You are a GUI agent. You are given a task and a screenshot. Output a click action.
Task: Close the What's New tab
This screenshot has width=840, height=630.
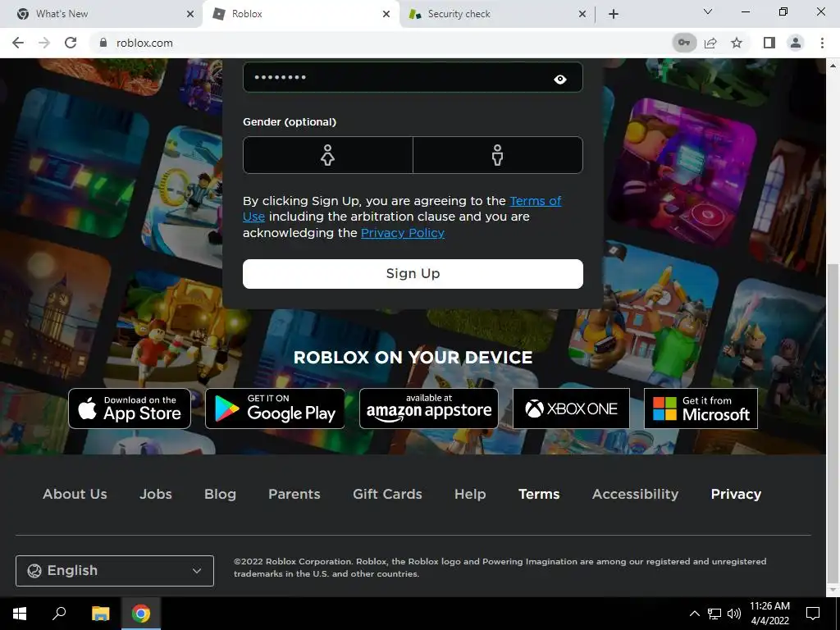click(x=190, y=14)
